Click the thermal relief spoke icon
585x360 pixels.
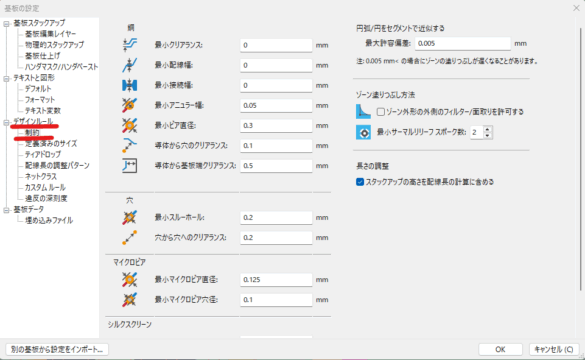pyautogui.click(x=363, y=132)
